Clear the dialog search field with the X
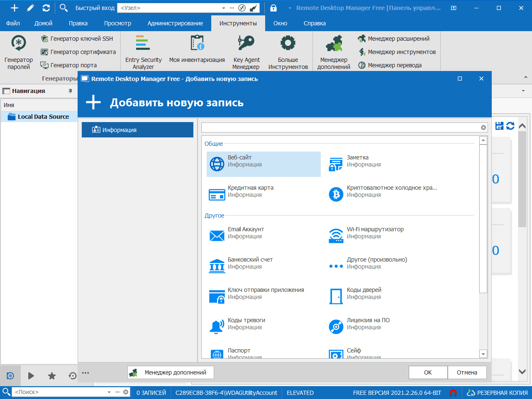The image size is (532, 399). [x=483, y=127]
